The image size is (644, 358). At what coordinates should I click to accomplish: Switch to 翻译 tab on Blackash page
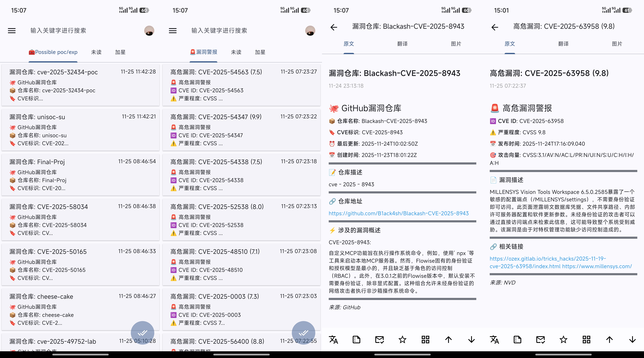[402, 44]
